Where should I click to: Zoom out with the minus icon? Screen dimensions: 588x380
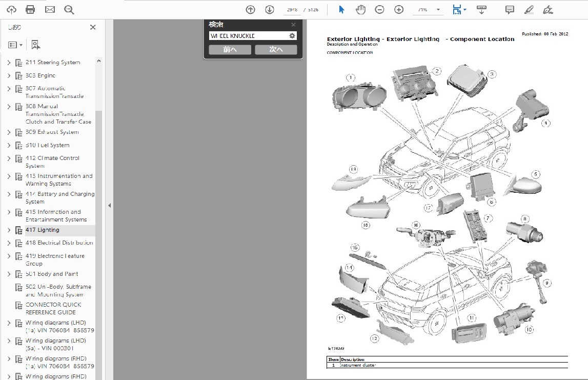point(379,10)
